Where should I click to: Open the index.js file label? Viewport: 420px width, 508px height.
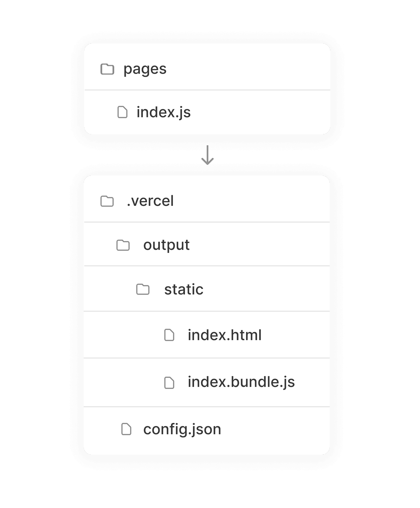click(164, 112)
